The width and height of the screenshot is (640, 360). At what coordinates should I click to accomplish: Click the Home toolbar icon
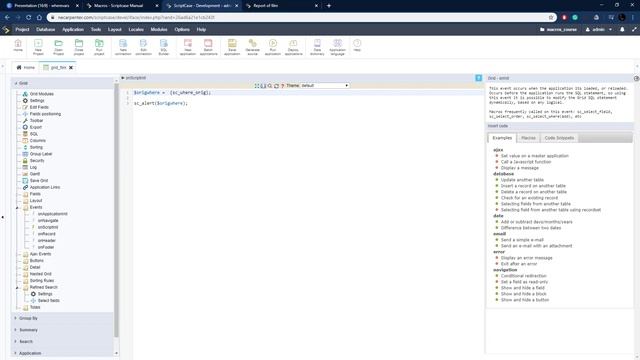(18, 46)
